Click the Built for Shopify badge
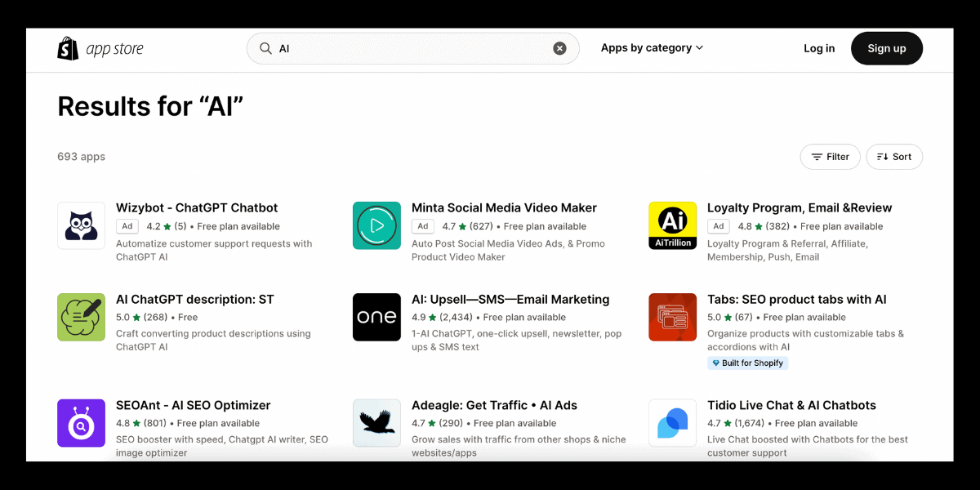Screen dimensions: 980x490 (747, 363)
